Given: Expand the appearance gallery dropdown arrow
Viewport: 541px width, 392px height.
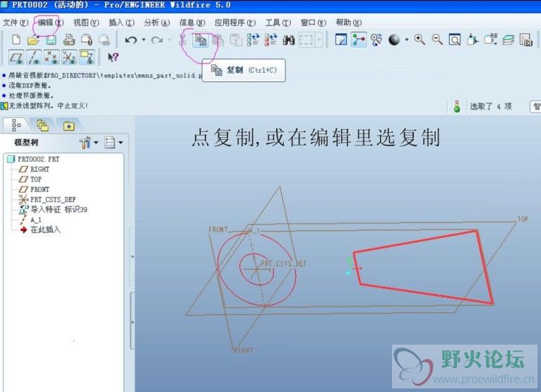Looking at the screenshot, I should 407,40.
